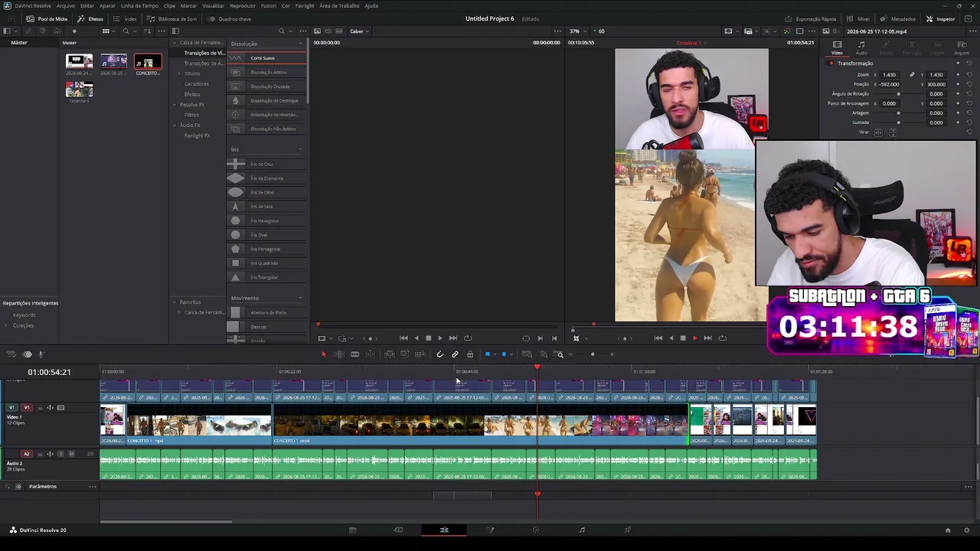The image size is (980, 551).
Task: Select the Trim edit mode tool
Action: [x=339, y=354]
